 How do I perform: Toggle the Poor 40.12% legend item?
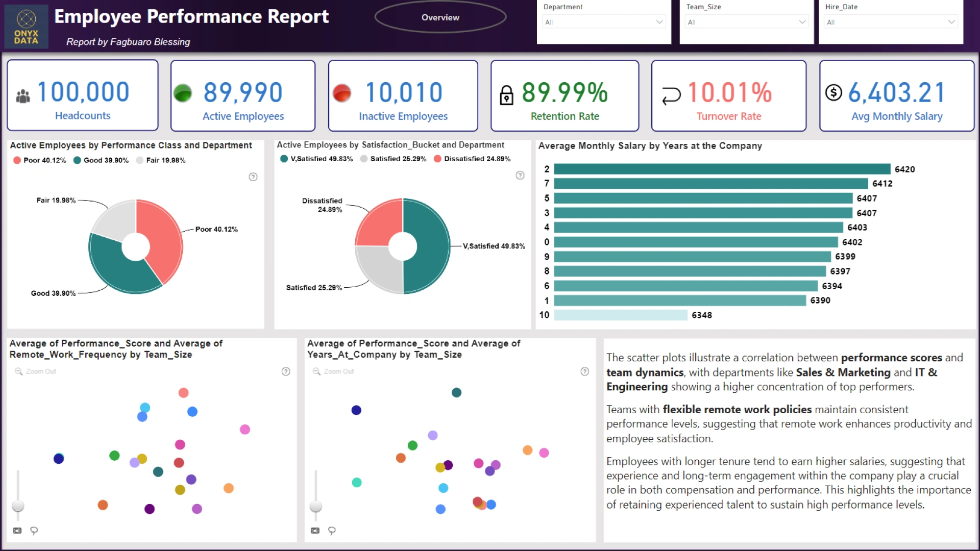pos(40,160)
